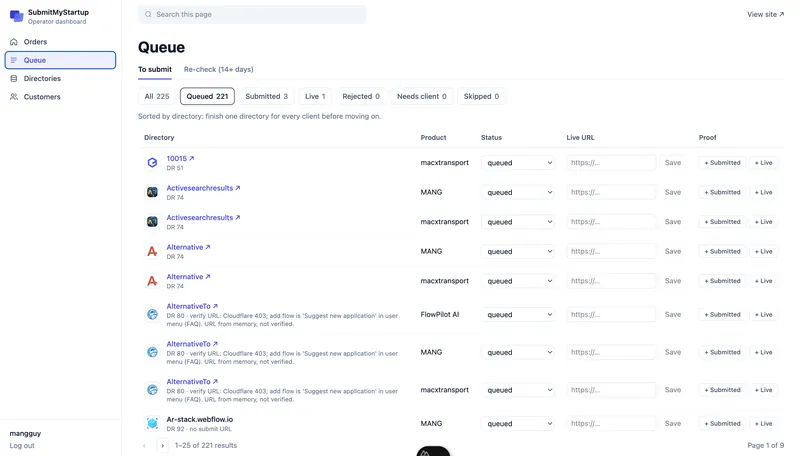Image resolution: width=800 pixels, height=456 pixels.
Task: Filter by Skipped 0
Action: [x=481, y=96]
